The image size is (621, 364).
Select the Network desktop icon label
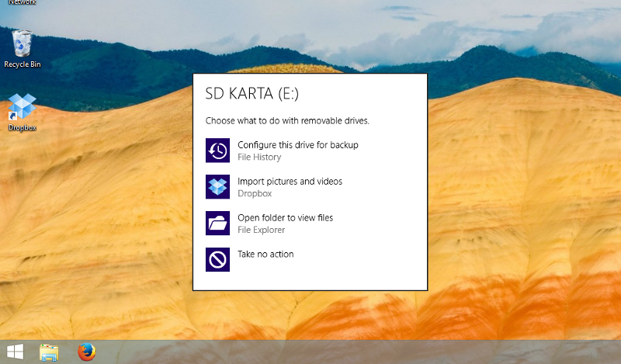point(22,2)
